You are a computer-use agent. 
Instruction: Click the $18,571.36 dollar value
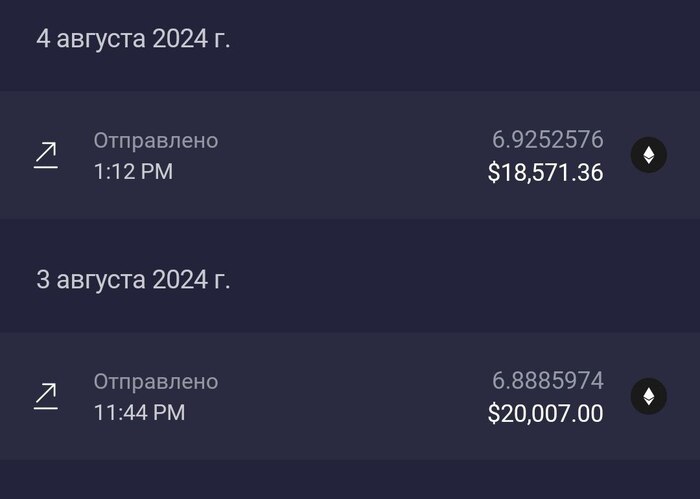(545, 172)
